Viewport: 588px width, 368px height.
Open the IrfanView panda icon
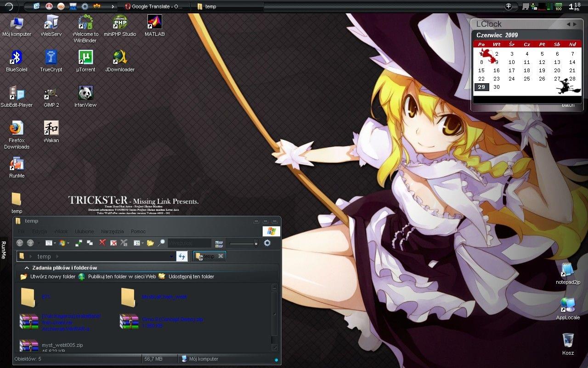(x=85, y=97)
